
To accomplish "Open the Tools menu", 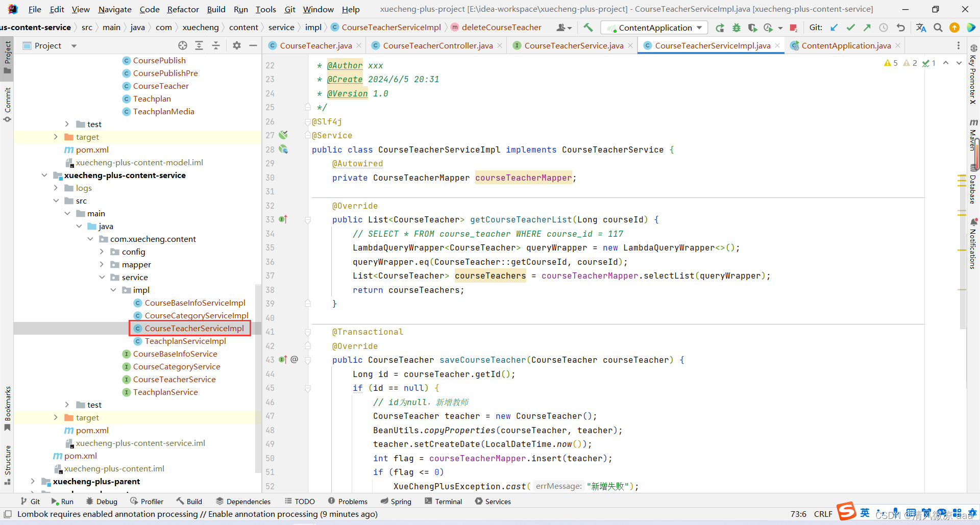I will pos(265,9).
